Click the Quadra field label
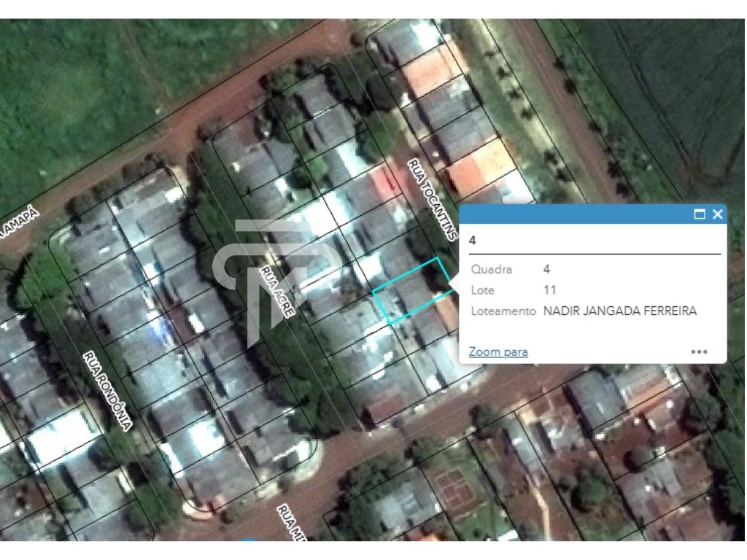Viewport: 747px width, 560px height. [491, 269]
